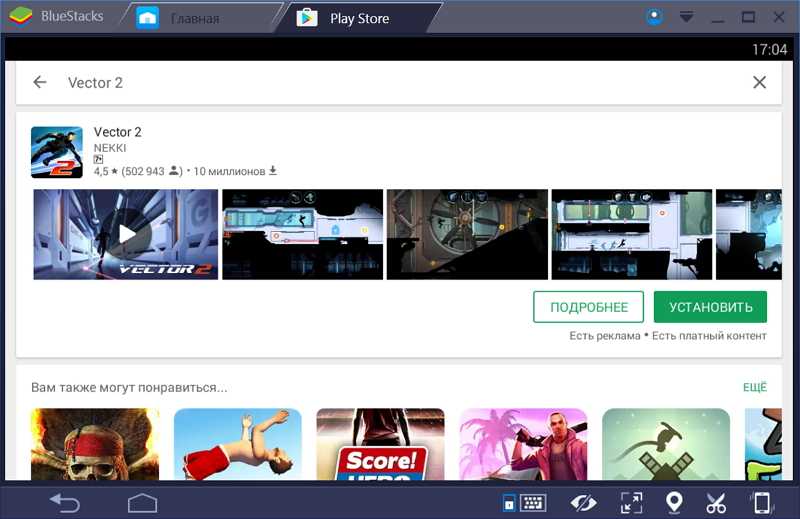Image resolution: width=800 pixels, height=519 pixels.
Task: Click the NEKKI developer name
Action: 110,148
